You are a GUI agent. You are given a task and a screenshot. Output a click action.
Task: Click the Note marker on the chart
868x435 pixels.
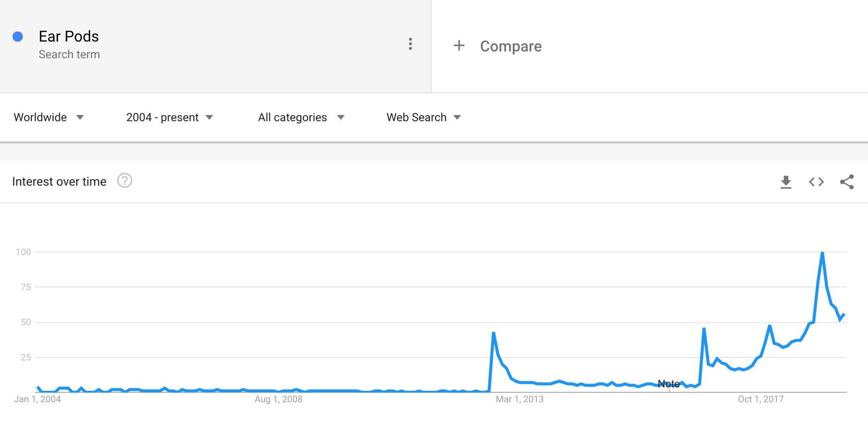tap(669, 384)
